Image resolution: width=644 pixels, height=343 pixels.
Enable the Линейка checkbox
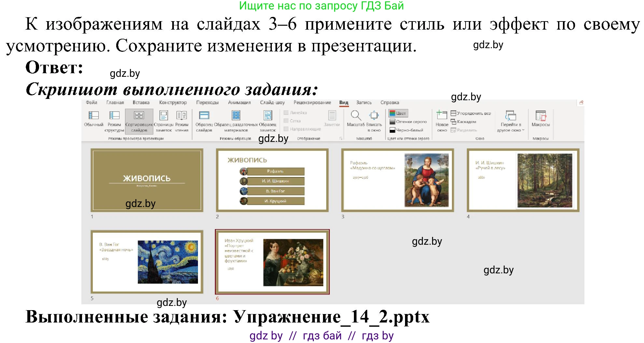[x=286, y=112]
